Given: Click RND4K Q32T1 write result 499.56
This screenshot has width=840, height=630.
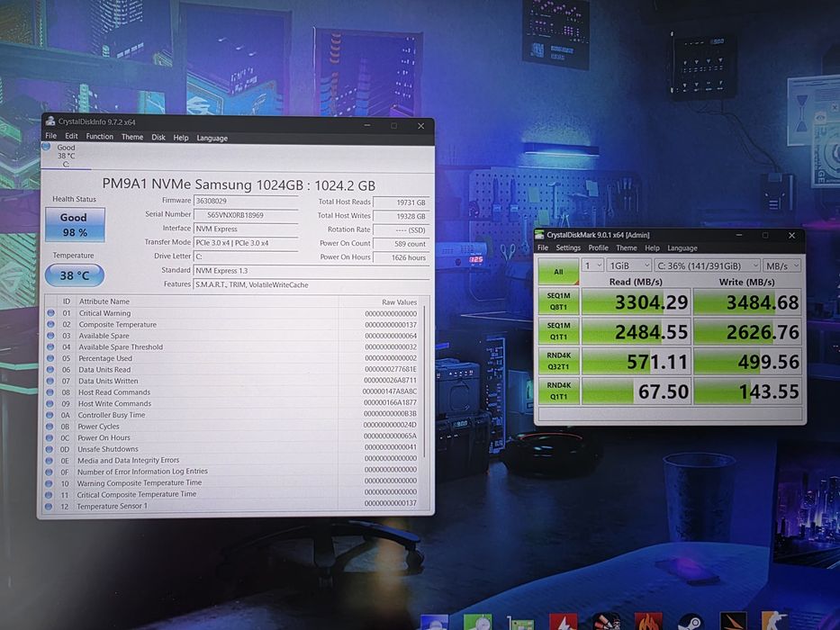Looking at the screenshot, I should (748, 362).
